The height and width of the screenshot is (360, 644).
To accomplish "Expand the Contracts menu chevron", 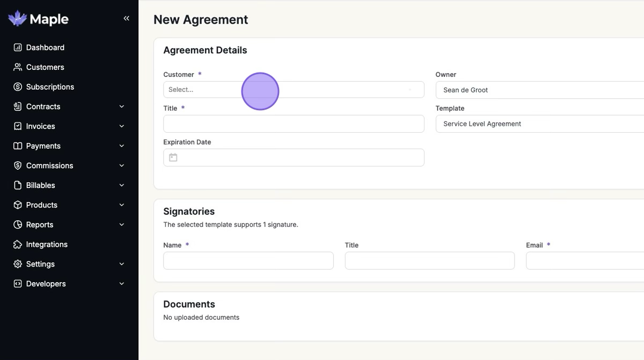I will [122, 106].
